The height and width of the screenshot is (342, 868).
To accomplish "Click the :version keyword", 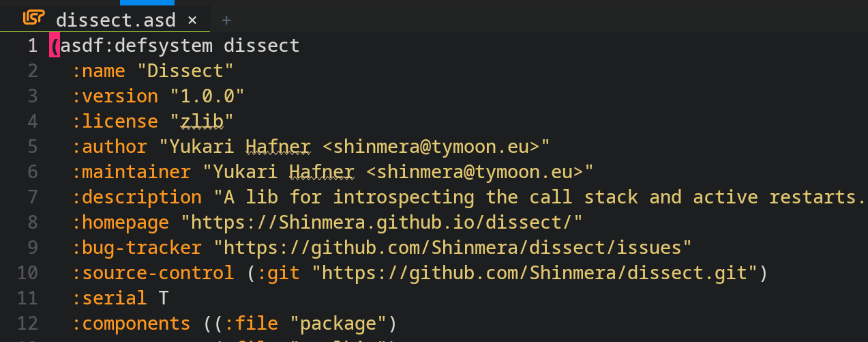I will click(x=115, y=96).
